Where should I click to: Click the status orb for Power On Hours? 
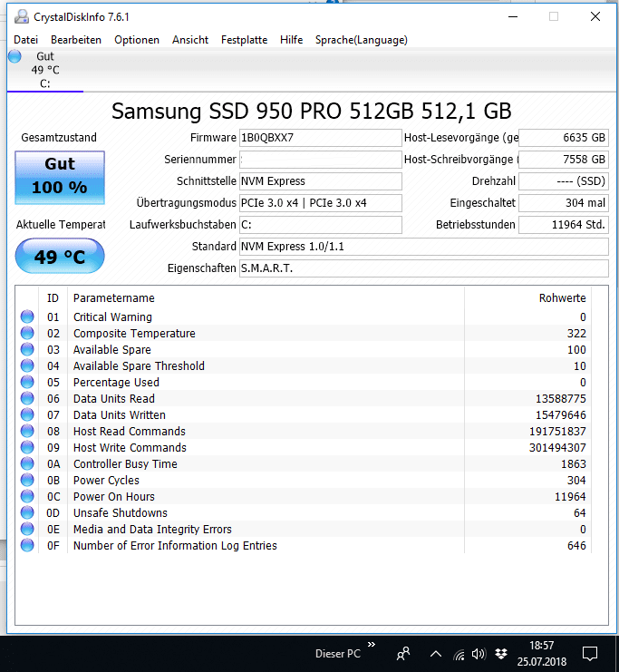pos(27,496)
